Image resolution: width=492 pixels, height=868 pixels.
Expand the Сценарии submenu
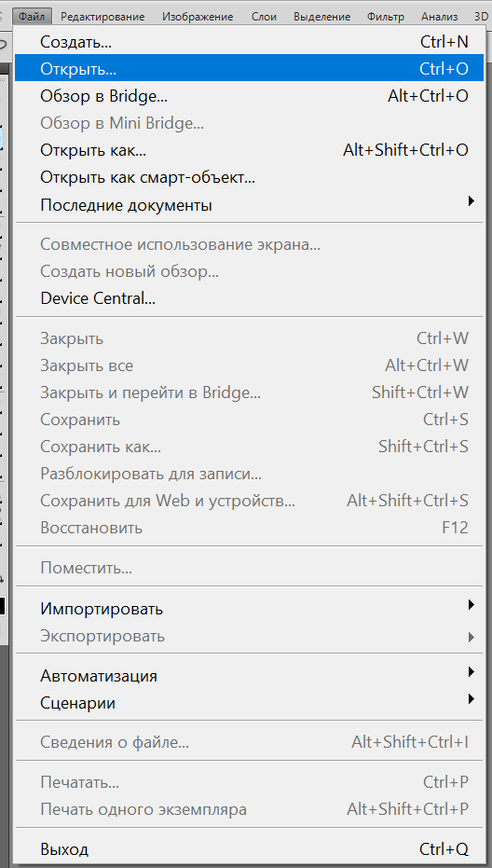click(x=249, y=703)
